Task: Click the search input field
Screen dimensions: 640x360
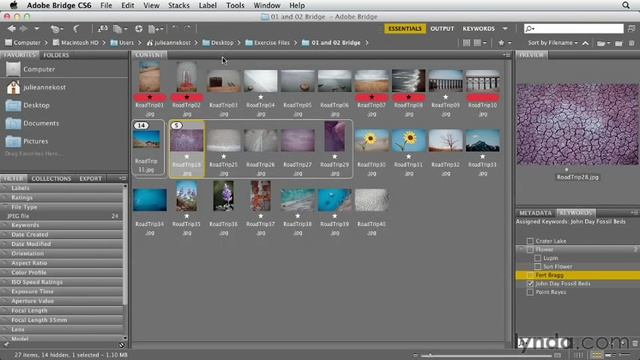Action: [573, 28]
